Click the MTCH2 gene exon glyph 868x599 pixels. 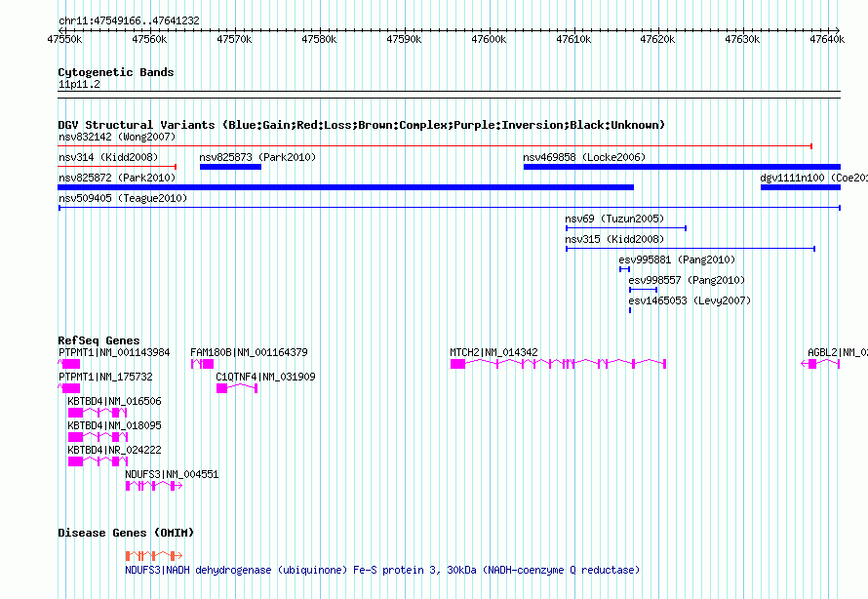558,364
